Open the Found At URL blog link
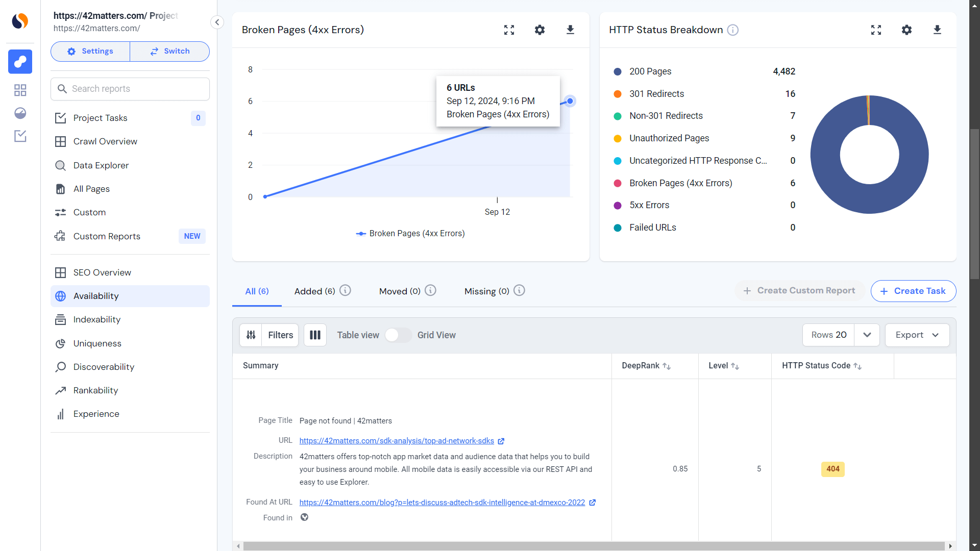The height and width of the screenshot is (551, 980). pyautogui.click(x=442, y=503)
